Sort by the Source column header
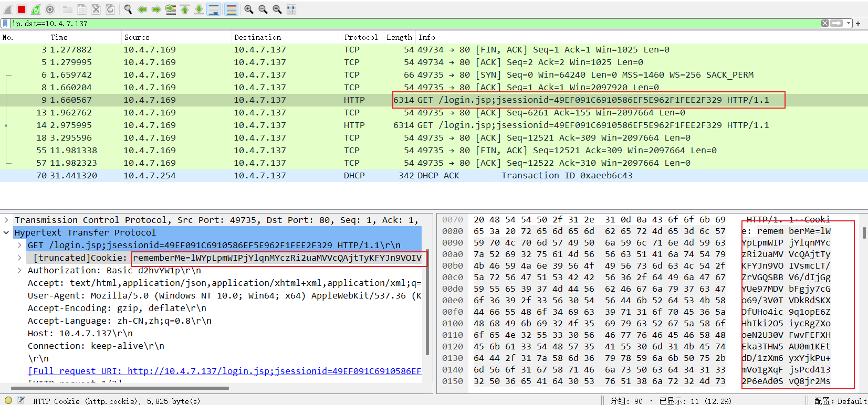This screenshot has width=868, height=405. [x=176, y=37]
